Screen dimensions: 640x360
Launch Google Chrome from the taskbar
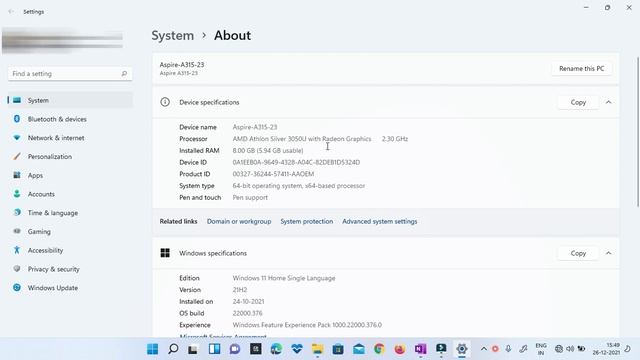coord(379,349)
